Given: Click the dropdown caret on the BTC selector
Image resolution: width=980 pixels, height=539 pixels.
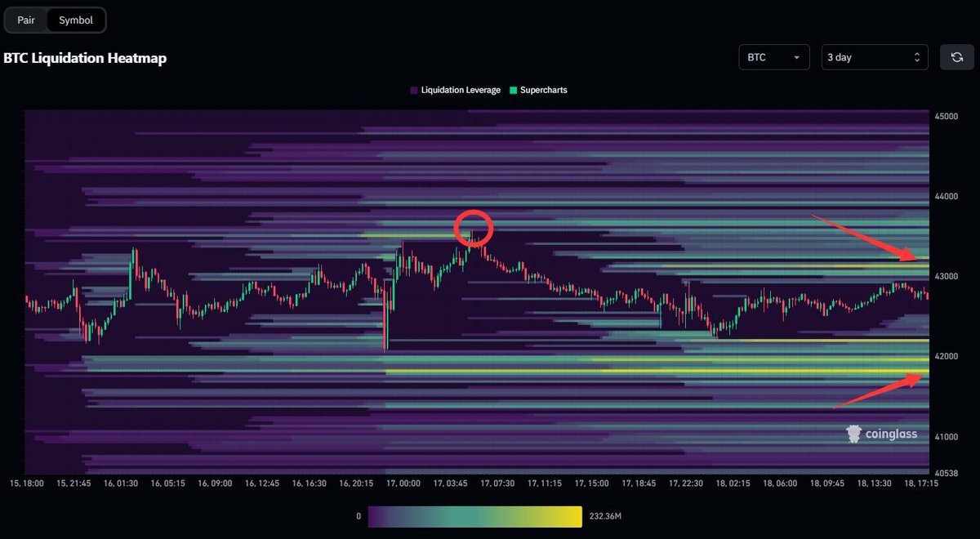Looking at the screenshot, I should (x=795, y=57).
